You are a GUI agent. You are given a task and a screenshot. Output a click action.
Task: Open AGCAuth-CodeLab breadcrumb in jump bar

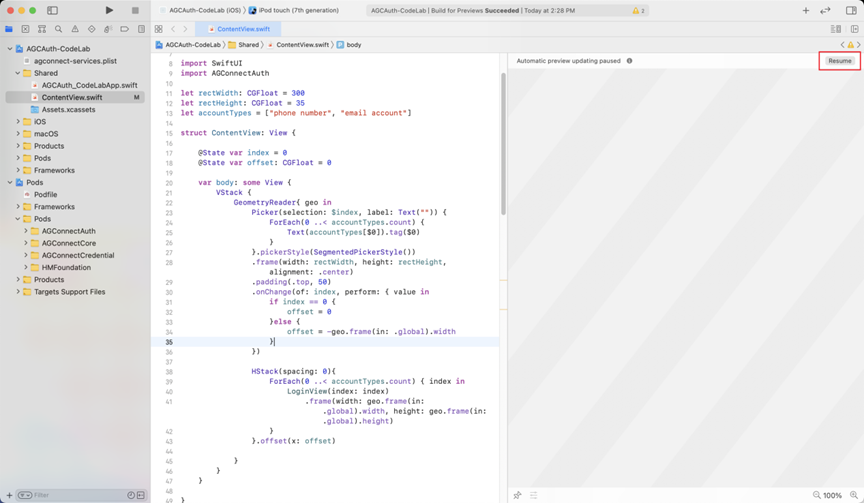coord(188,45)
